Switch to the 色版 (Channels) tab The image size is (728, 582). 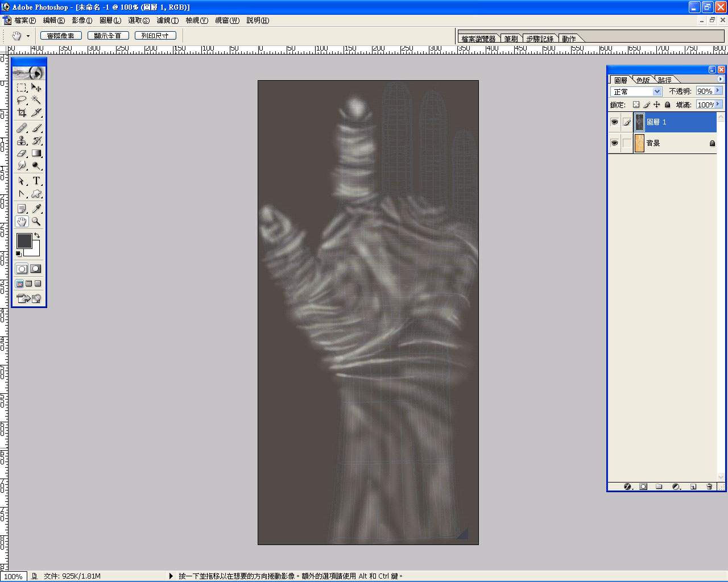643,80
